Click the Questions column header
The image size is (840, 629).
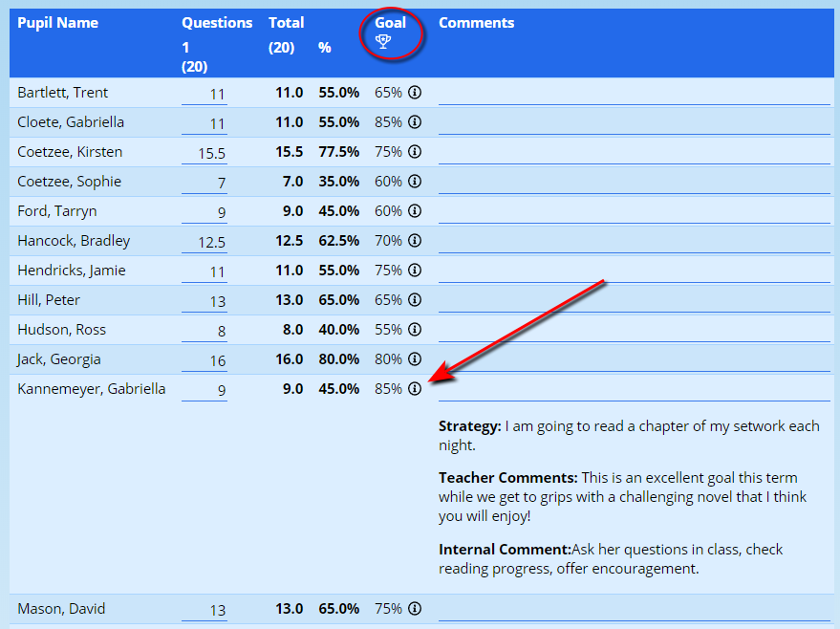click(x=217, y=23)
